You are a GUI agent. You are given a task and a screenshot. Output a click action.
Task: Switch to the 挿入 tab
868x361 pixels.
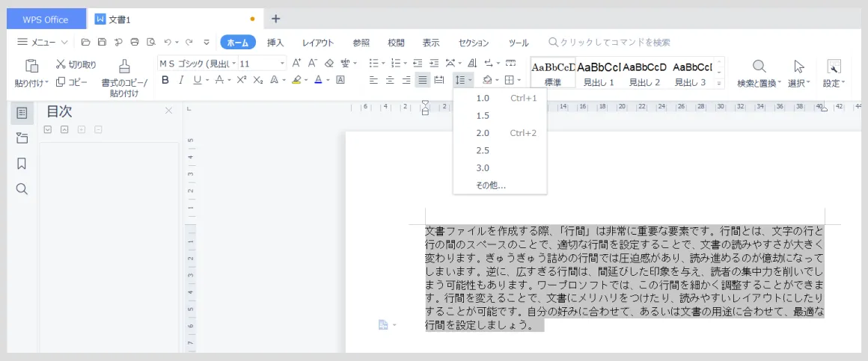click(275, 43)
